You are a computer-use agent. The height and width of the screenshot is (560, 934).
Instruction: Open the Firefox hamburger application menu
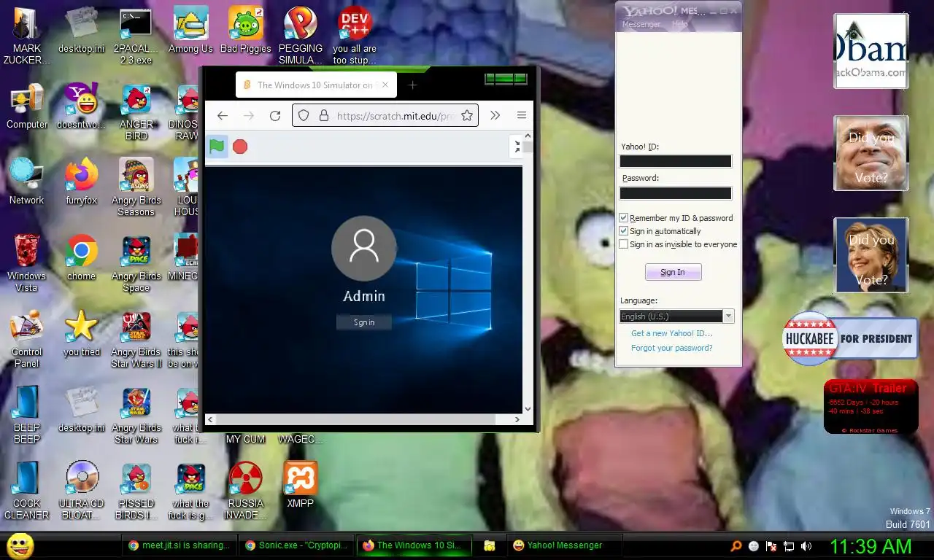click(x=521, y=115)
